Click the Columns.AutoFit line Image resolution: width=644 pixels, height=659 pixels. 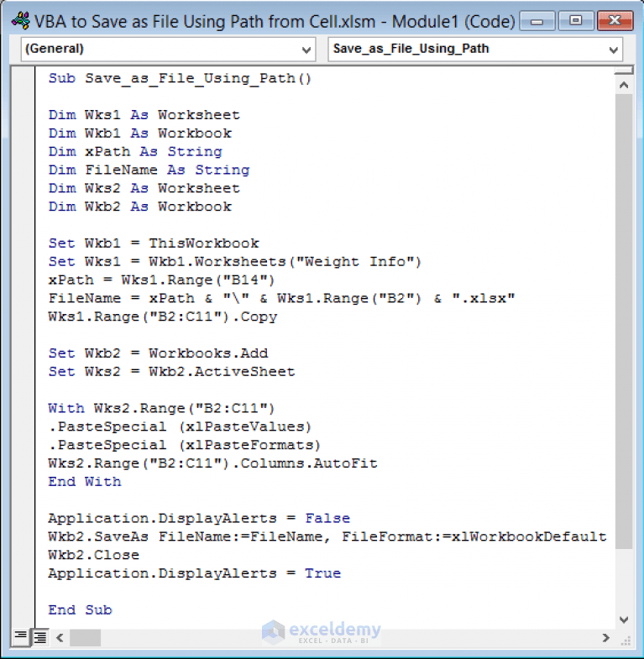coord(212,463)
